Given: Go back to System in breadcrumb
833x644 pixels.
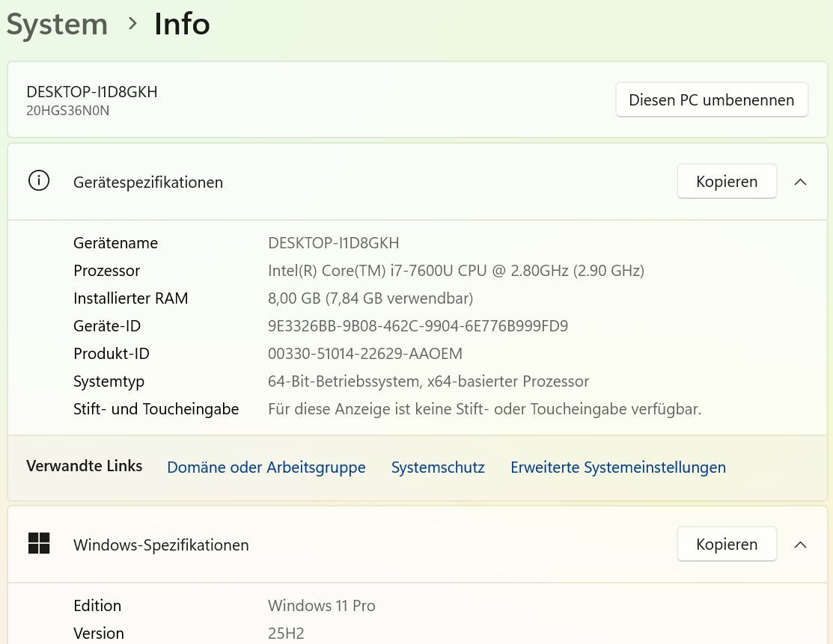Looking at the screenshot, I should click(57, 24).
